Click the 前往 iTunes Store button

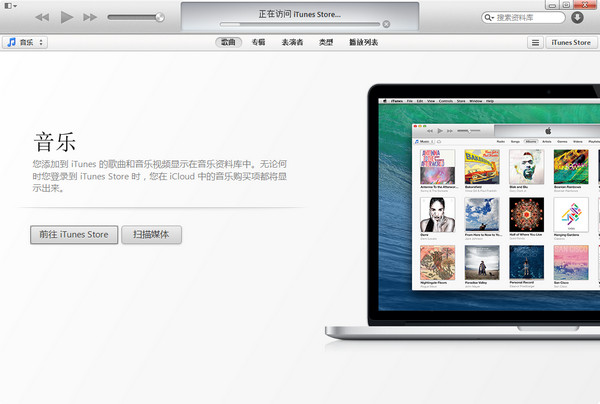tap(74, 235)
